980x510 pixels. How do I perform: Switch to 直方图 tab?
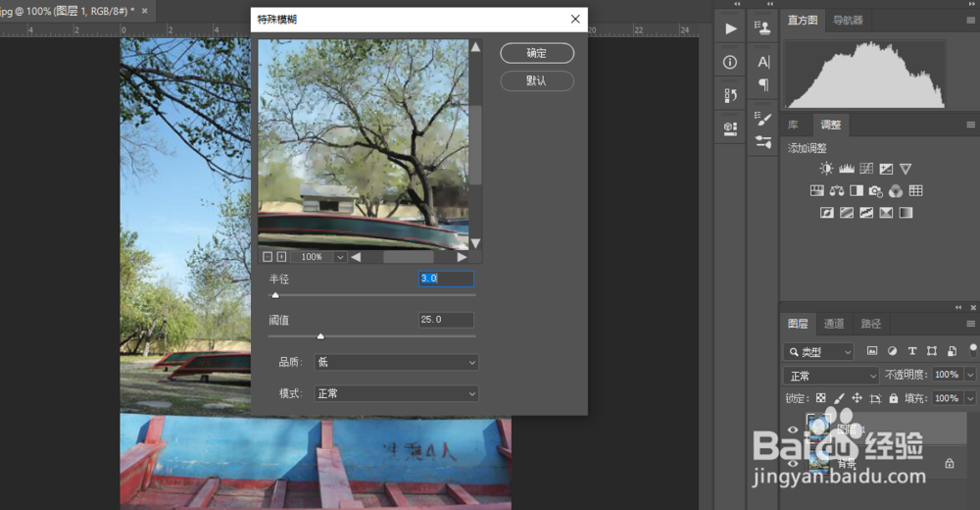[x=803, y=20]
